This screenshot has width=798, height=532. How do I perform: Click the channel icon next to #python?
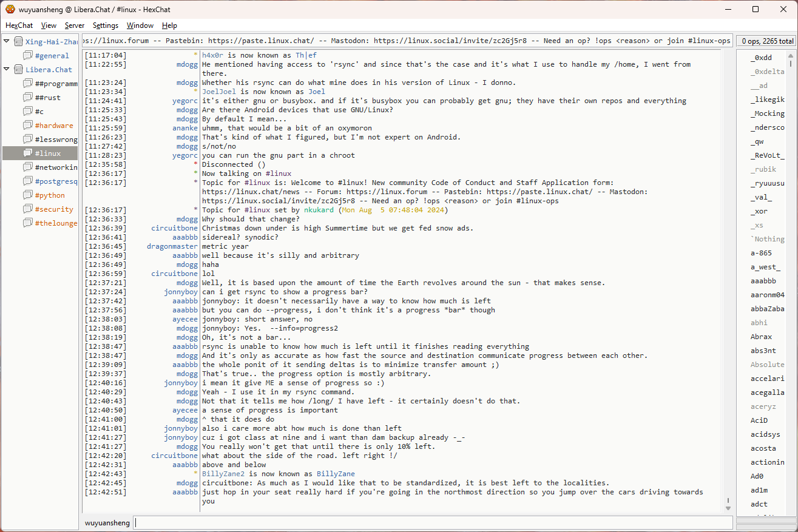pos(27,195)
